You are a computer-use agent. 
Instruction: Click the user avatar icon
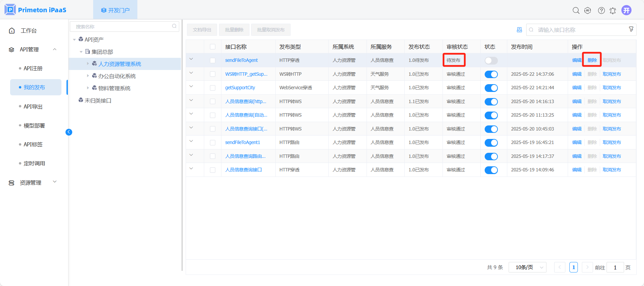pos(626,10)
